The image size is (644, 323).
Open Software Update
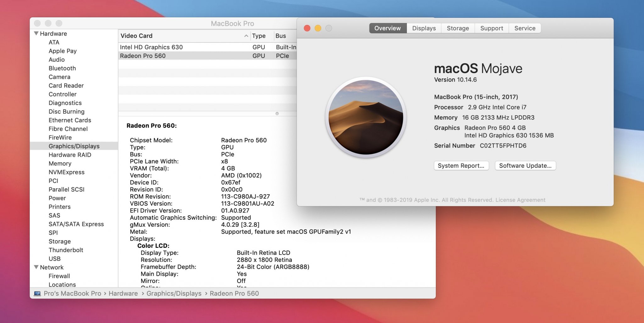[x=525, y=166]
